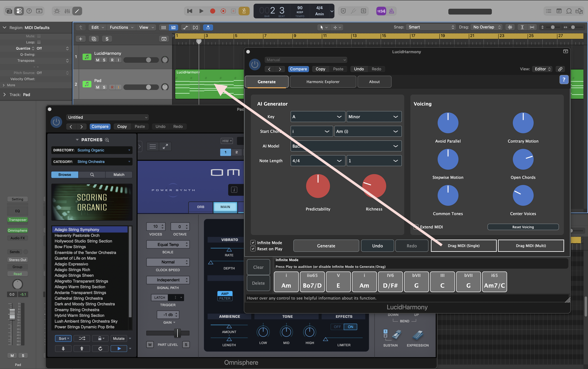Toggle the metronome icon

(391, 11)
